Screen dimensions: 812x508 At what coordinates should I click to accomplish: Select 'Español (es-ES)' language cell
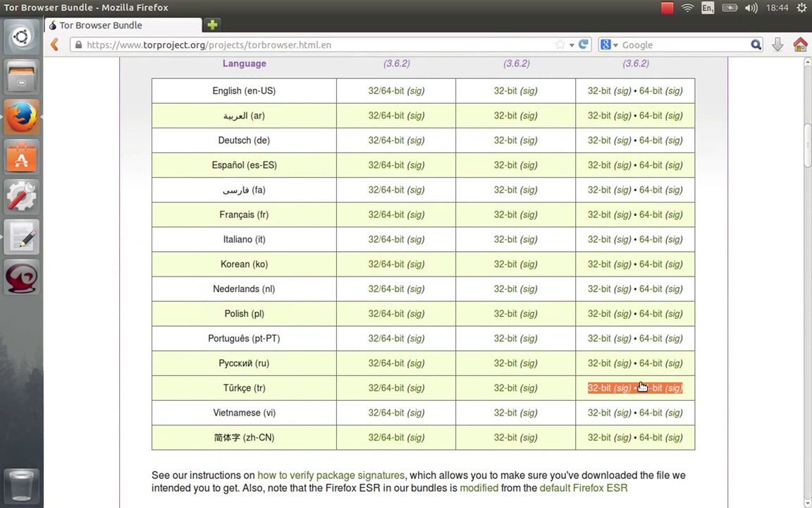pos(244,165)
